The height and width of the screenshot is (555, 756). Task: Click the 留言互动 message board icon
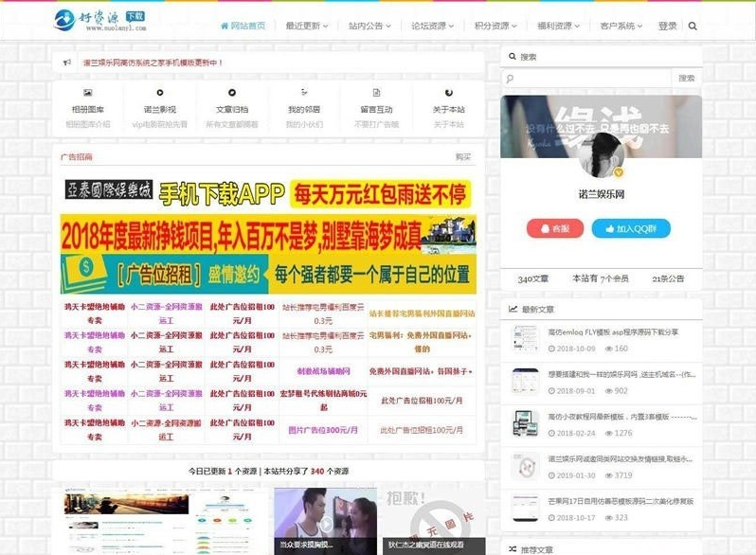click(376, 93)
